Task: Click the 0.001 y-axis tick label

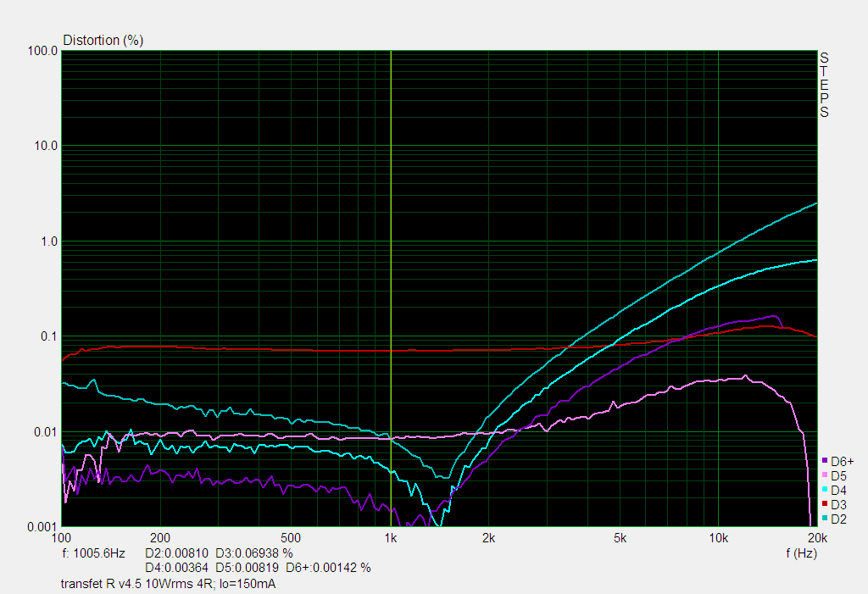Action: 42,527
